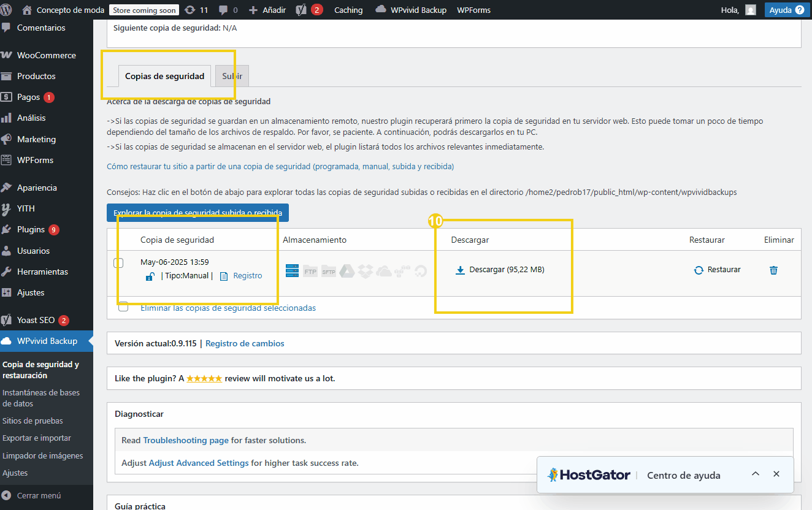Open the Caching menu in admin bar
Image resolution: width=812 pixels, height=510 pixels.
(x=348, y=10)
